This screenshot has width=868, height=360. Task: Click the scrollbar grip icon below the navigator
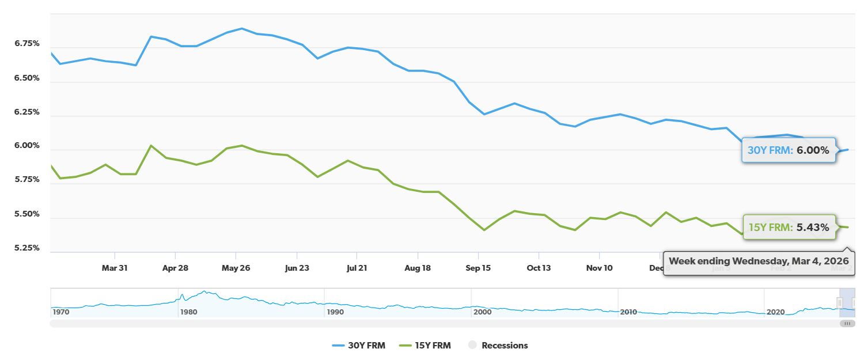pyautogui.click(x=847, y=323)
